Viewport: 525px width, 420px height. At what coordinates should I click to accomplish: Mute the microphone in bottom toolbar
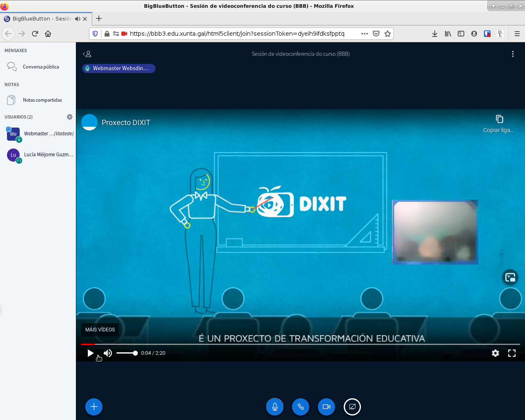[x=275, y=407]
